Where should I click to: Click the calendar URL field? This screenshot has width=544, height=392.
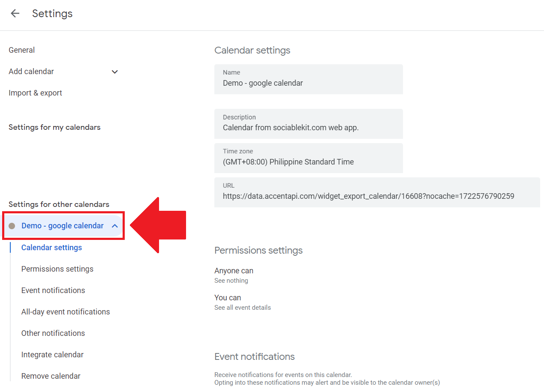point(377,192)
